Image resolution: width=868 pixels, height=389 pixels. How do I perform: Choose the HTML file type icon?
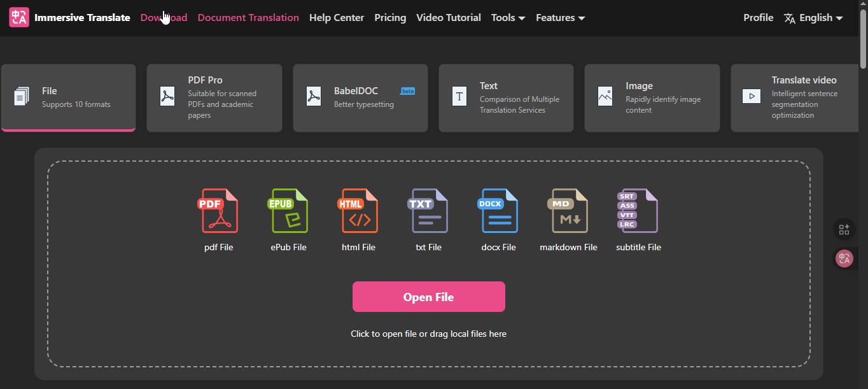coord(358,211)
